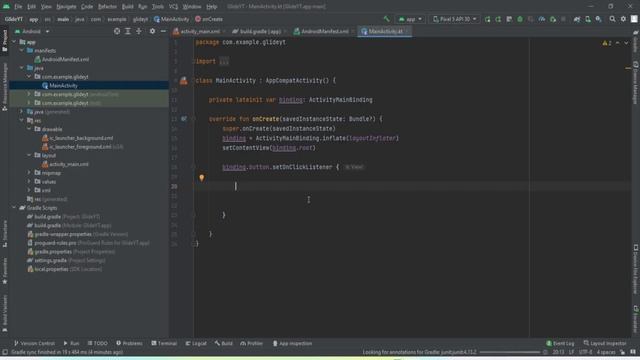
Task: Toggle the Structure side tab
Action: pyautogui.click(x=4, y=234)
